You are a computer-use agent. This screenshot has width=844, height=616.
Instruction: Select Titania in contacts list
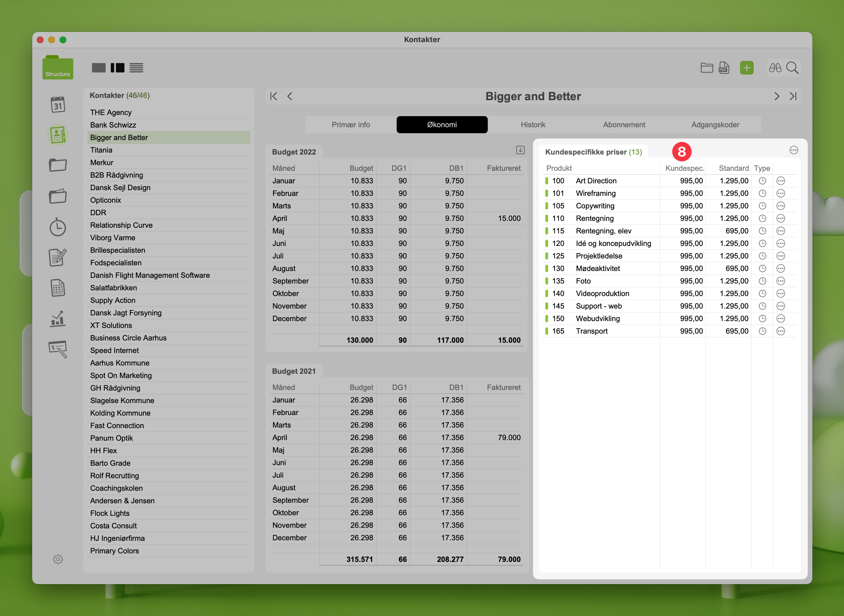click(101, 150)
